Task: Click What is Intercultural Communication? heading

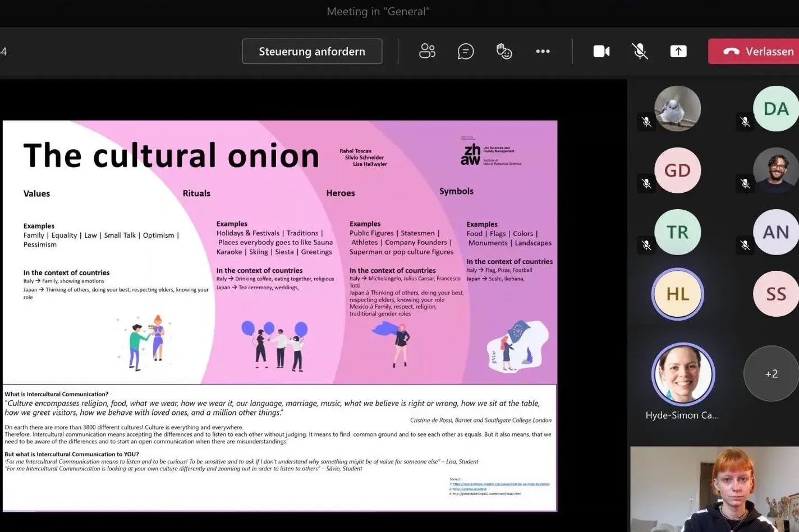Action: (57, 394)
